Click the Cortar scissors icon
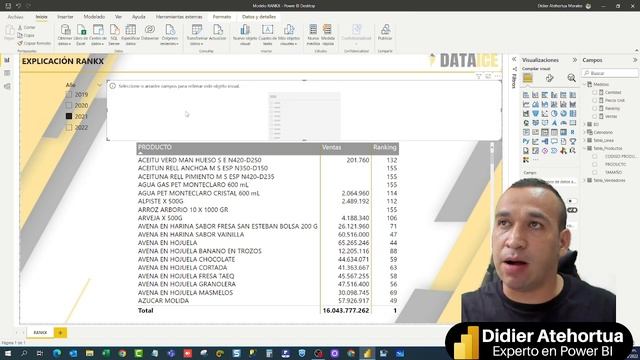This screenshot has height=360, width=640. coord(20,27)
